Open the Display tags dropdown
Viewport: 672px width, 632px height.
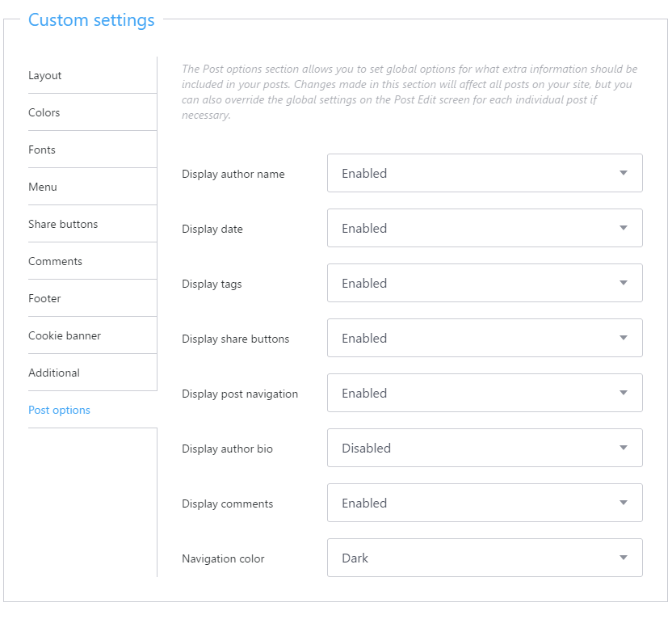(485, 283)
